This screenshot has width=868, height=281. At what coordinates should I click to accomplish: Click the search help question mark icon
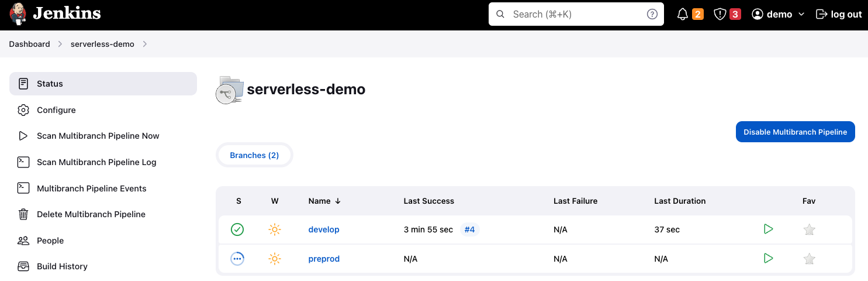652,14
